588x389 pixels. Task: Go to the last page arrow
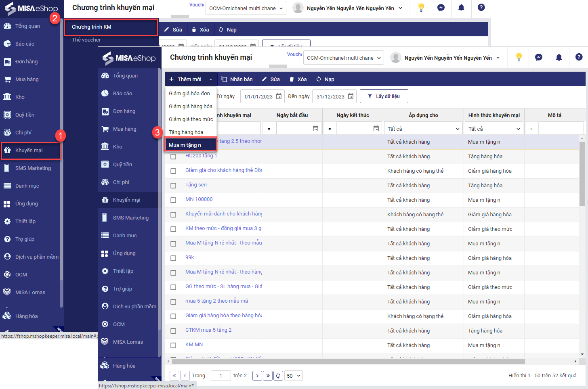pyautogui.click(x=268, y=376)
